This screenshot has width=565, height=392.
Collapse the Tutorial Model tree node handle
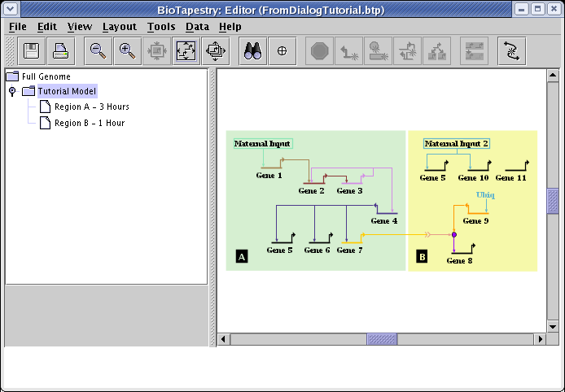[12, 92]
